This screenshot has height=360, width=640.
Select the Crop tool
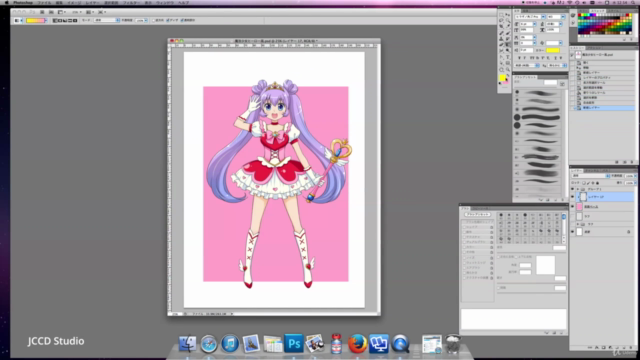(x=501, y=26)
